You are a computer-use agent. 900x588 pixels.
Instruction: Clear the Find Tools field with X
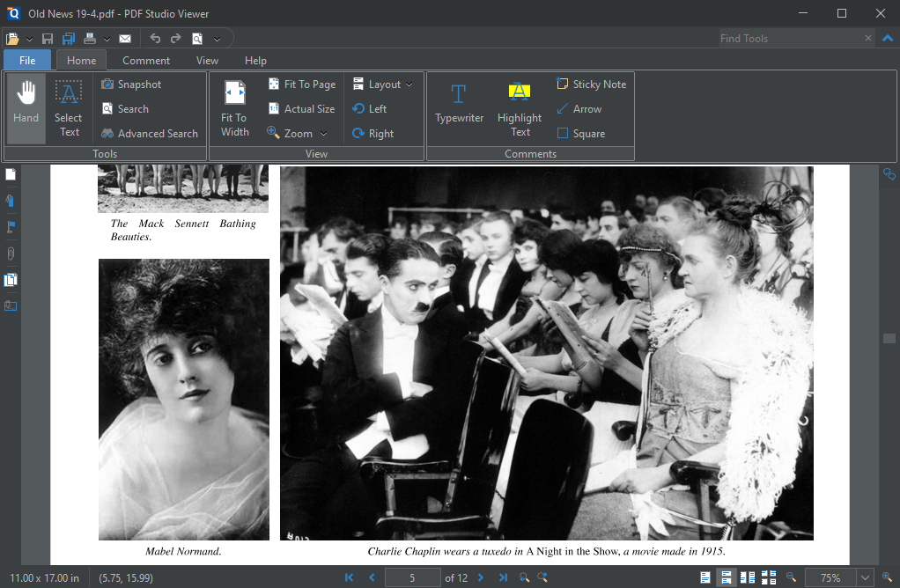(x=868, y=38)
